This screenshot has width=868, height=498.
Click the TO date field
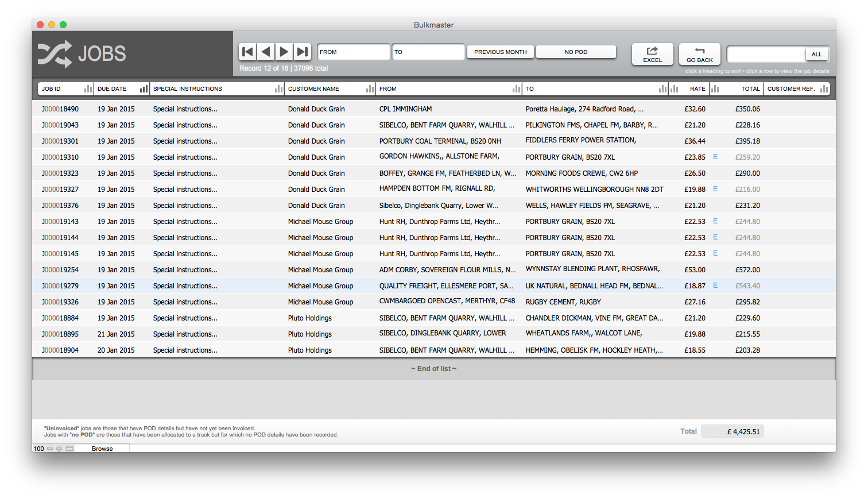[428, 52]
